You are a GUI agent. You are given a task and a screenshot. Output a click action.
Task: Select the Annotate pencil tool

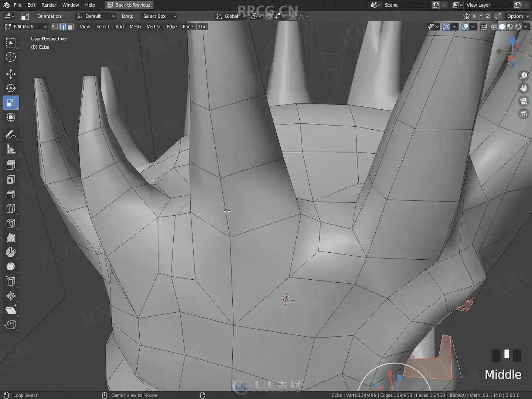pos(11,134)
